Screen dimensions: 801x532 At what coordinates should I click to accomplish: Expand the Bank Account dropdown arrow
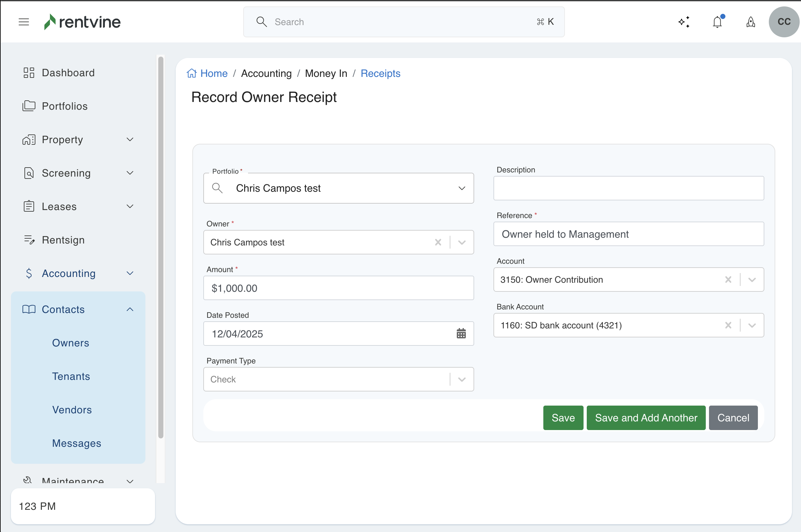[752, 326]
